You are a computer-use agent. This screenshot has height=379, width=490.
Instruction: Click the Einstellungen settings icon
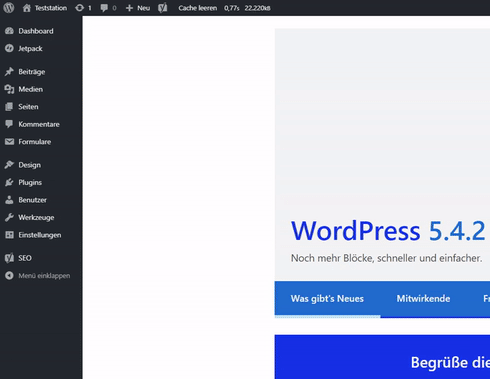pyautogui.click(x=9, y=235)
